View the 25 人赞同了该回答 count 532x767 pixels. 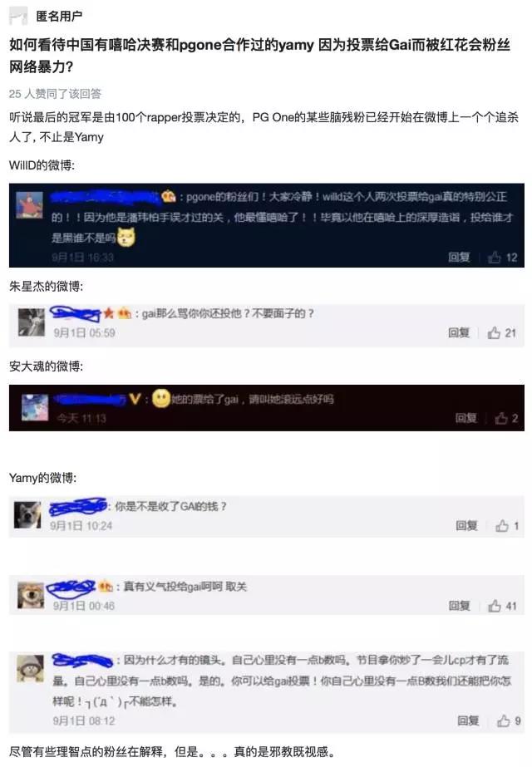[x=55, y=93]
